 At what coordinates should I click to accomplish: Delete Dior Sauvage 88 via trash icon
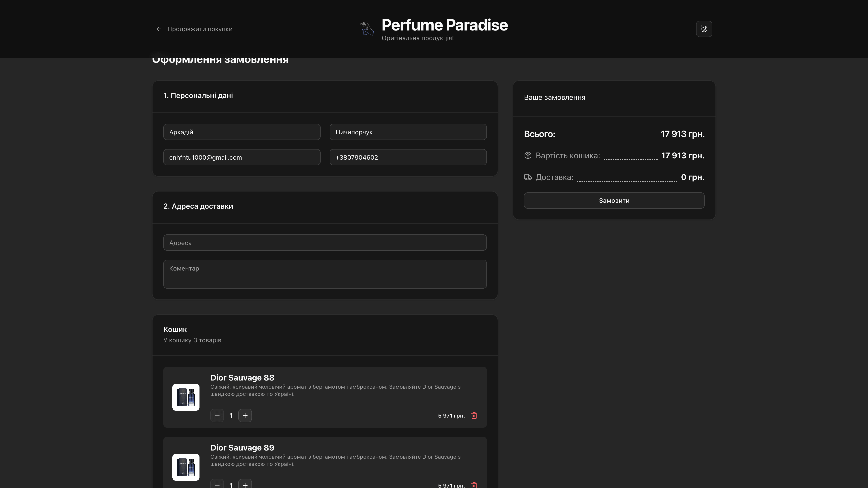tap(474, 416)
